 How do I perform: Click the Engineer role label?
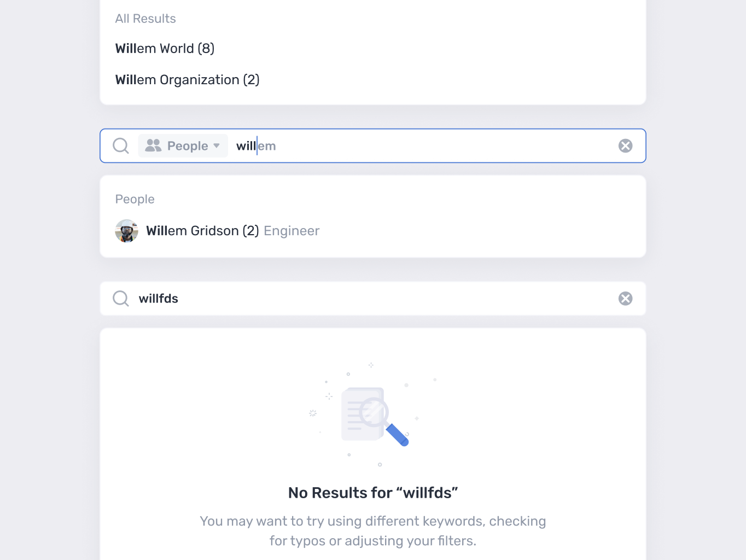tap(292, 231)
